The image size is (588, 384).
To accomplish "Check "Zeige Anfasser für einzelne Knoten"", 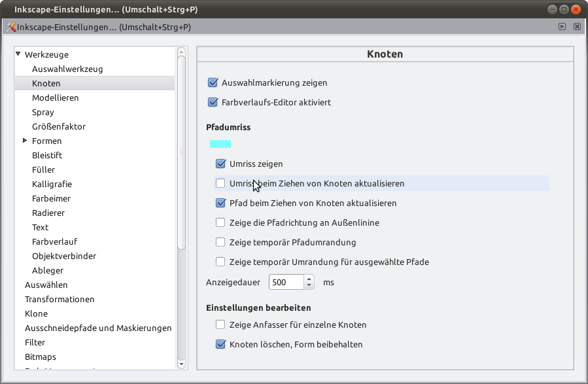I will point(220,324).
